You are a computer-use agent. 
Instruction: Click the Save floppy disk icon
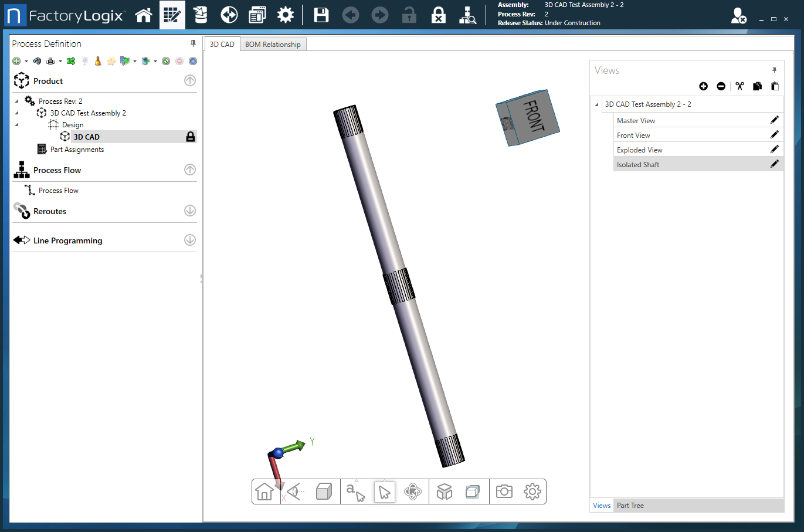coord(321,15)
